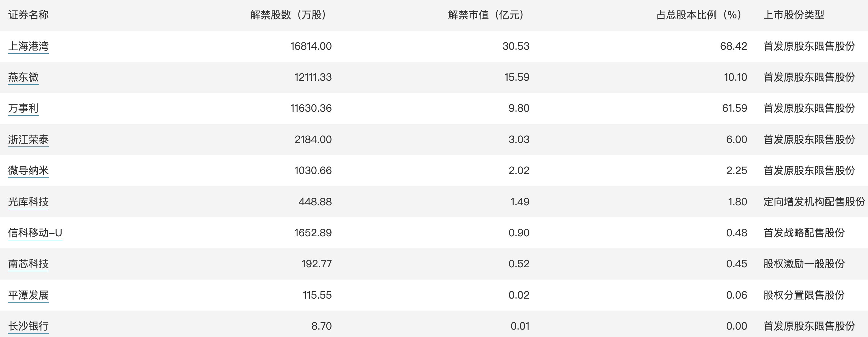This screenshot has width=868, height=337.
Task: Open the 浙江荣泰 stock link
Action: click(x=28, y=139)
